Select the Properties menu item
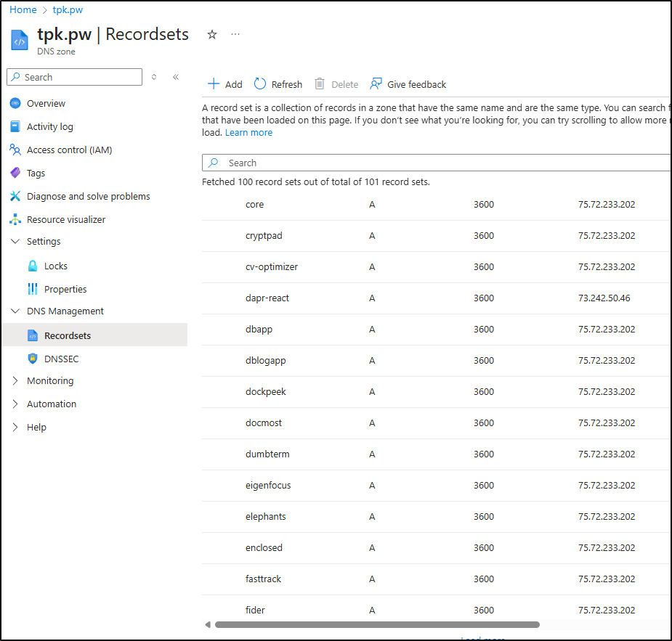The width and height of the screenshot is (672, 641). tap(65, 289)
